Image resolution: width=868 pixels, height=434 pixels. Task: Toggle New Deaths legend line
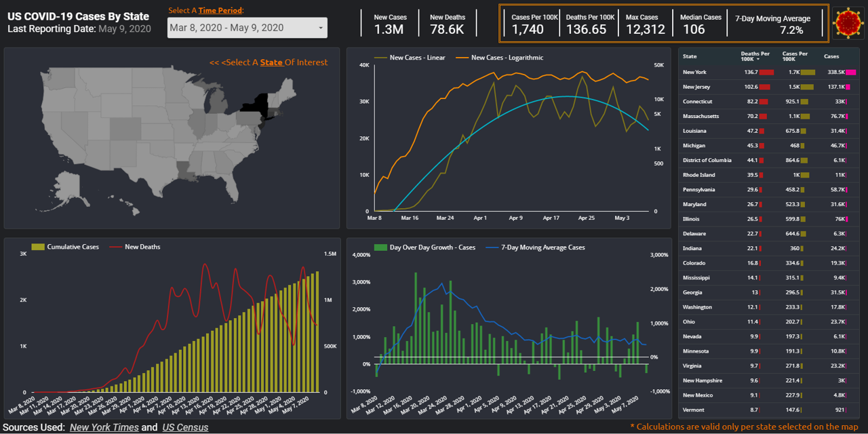[x=115, y=247]
